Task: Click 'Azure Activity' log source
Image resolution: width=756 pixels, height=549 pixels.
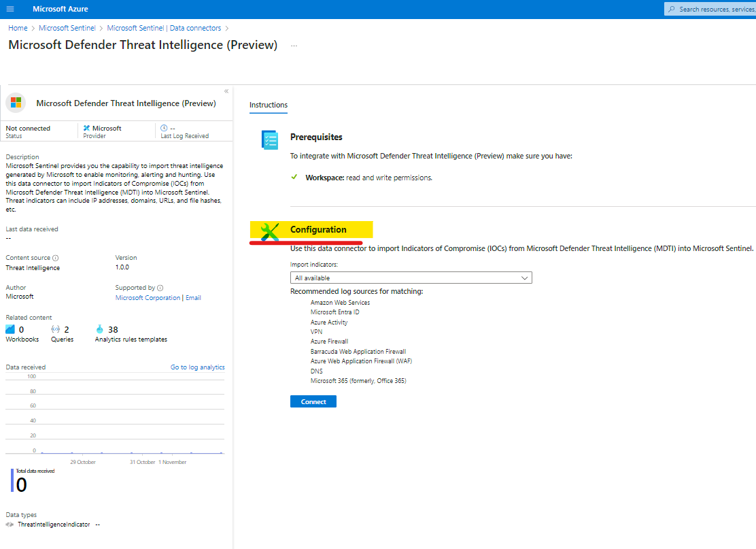Action: 329,322
